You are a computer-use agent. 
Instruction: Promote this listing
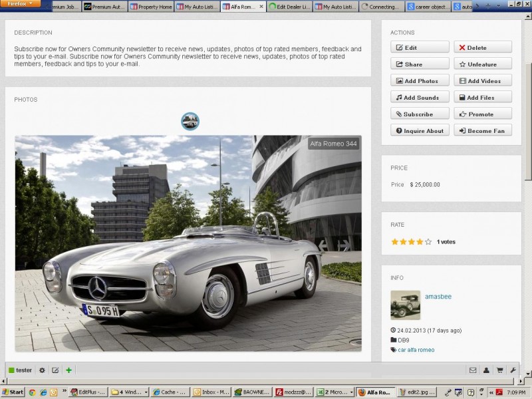pyautogui.click(x=483, y=114)
